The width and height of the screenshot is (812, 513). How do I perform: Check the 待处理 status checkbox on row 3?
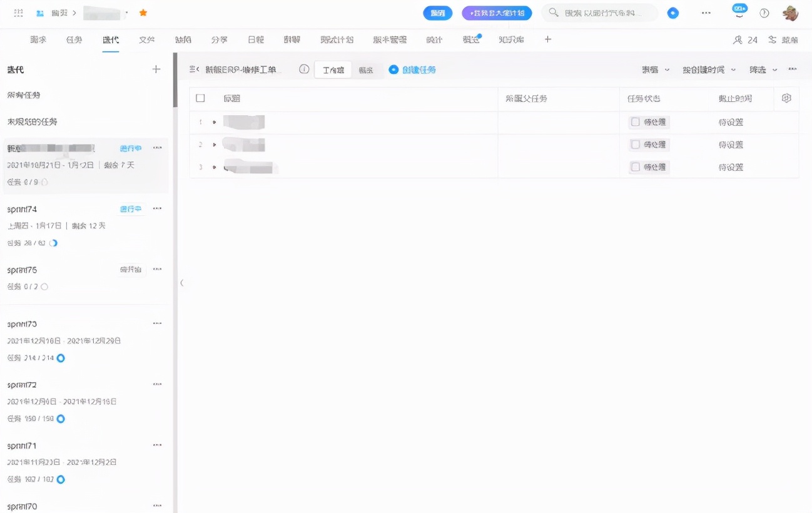point(635,167)
